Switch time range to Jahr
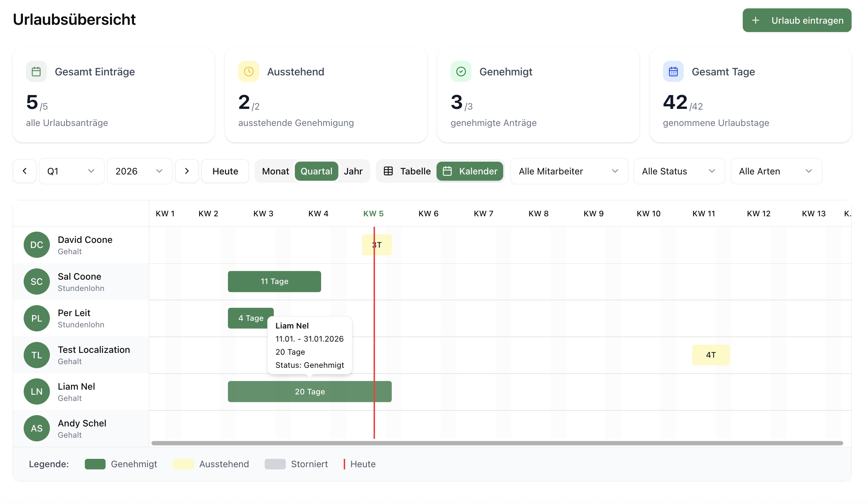The height and width of the screenshot is (504, 868). 353,171
